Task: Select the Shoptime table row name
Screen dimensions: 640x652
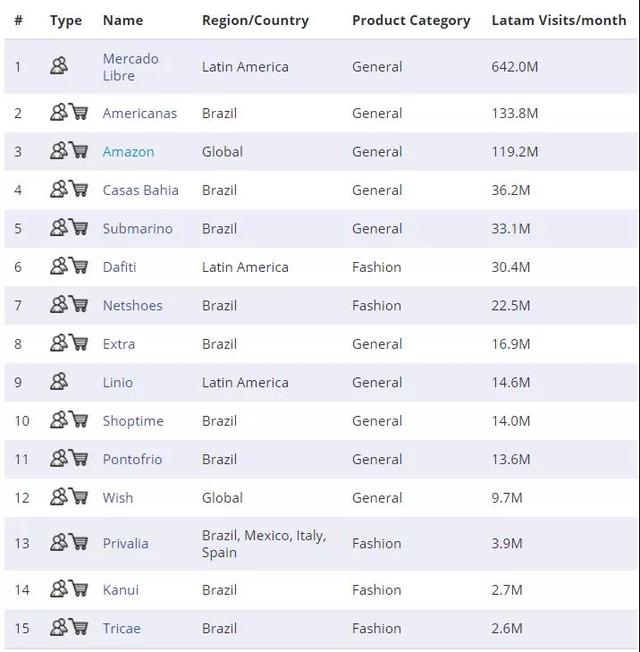Action: 133,421
